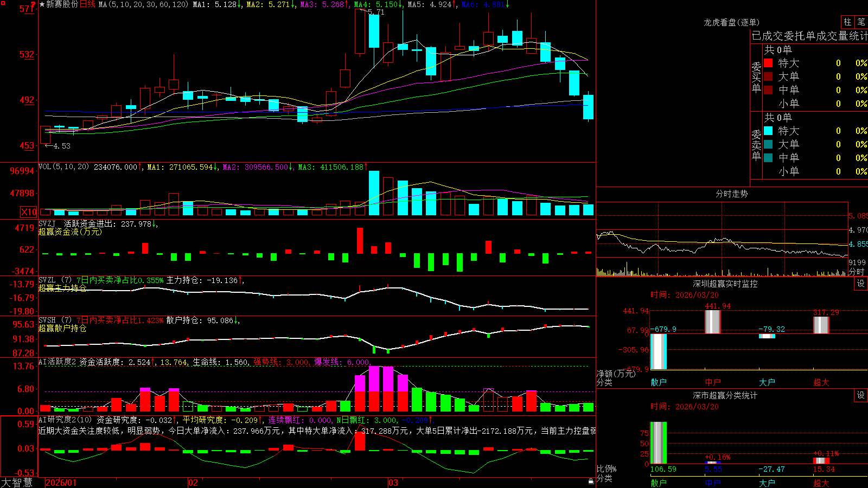
Task: Click the dark red 大单 buy-order swatch
Action: coord(768,76)
